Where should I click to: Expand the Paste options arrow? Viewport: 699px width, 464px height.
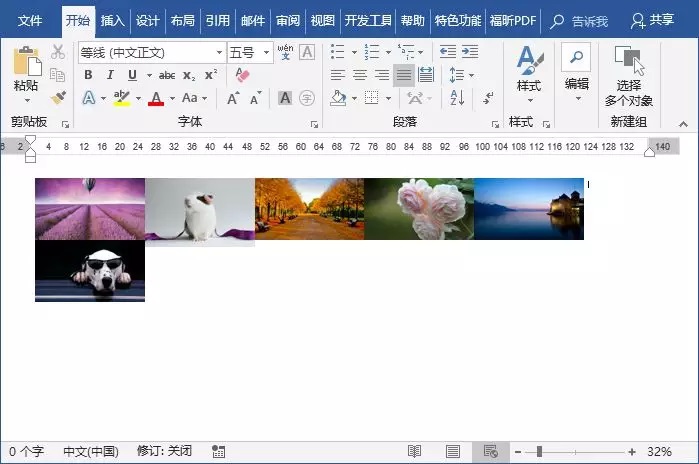(27, 100)
